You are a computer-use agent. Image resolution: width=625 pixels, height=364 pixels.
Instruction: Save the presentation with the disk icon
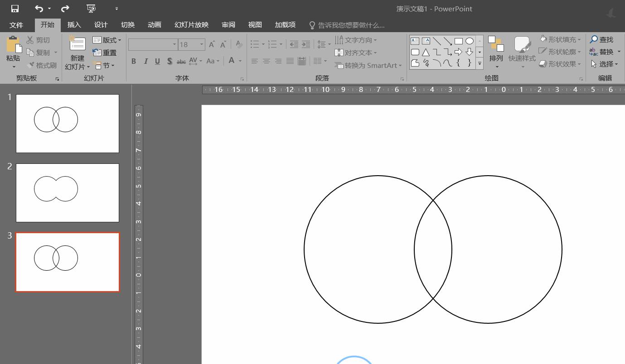[x=15, y=9]
